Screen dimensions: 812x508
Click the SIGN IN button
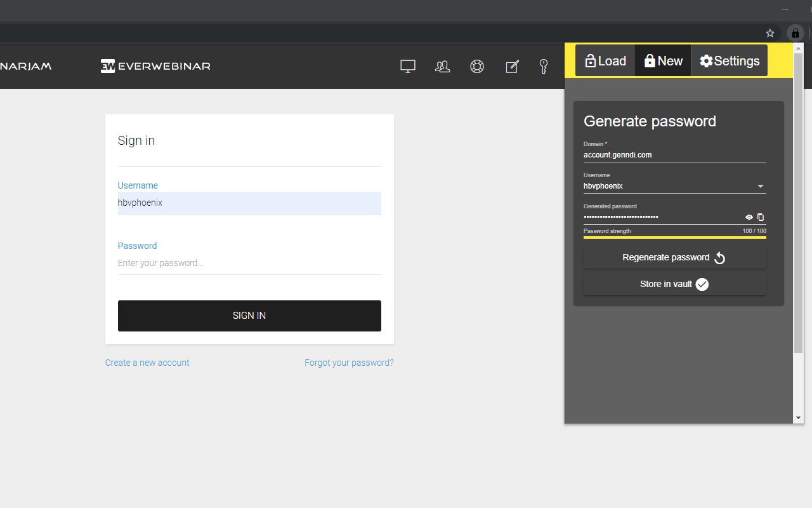pyautogui.click(x=249, y=316)
